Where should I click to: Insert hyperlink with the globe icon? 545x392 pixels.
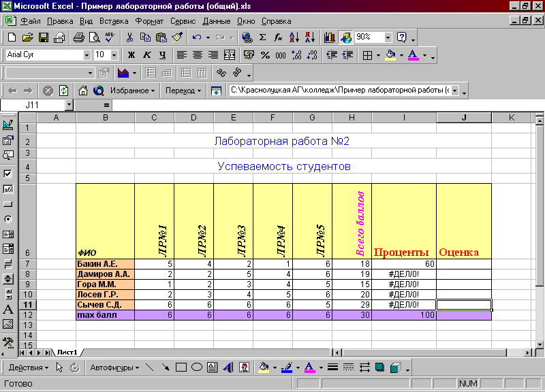247,37
